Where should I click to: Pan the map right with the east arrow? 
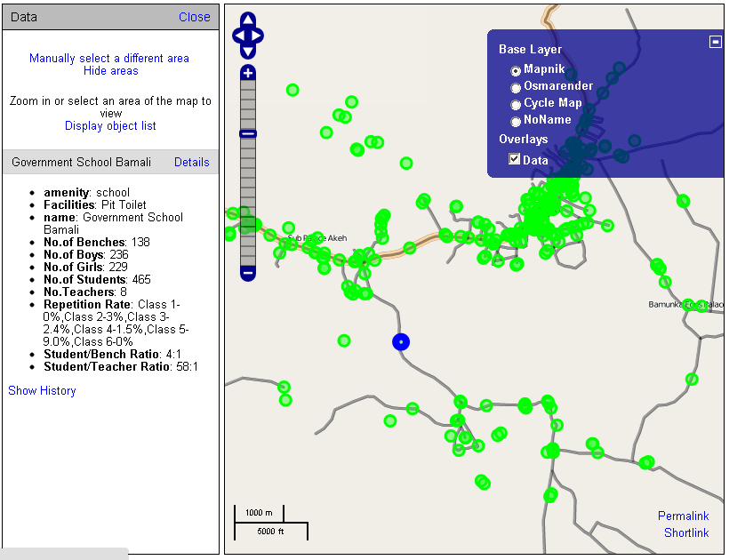coord(258,36)
